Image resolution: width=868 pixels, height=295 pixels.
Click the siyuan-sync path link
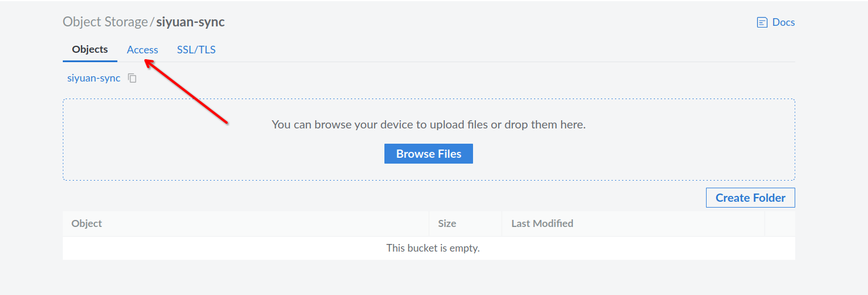(x=94, y=78)
